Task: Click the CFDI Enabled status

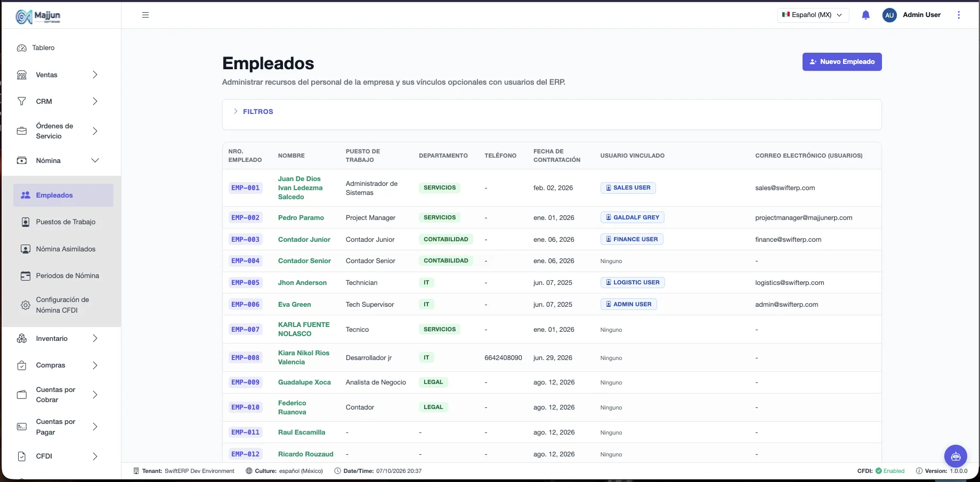Action: coord(881,471)
